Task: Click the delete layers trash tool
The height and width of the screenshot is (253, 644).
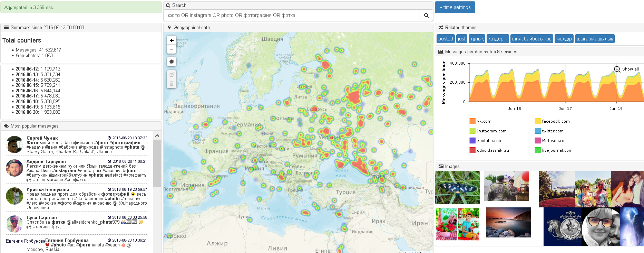Action: [172, 84]
